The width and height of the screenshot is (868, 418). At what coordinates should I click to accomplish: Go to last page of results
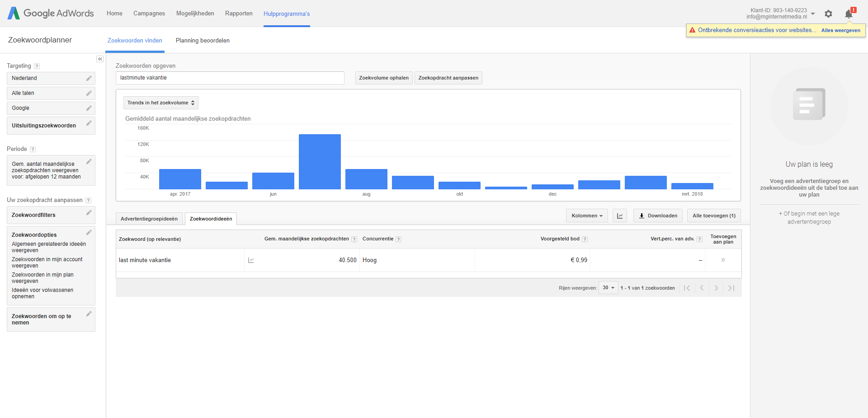(x=731, y=288)
